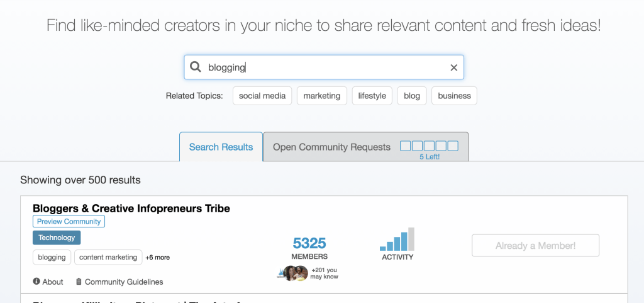Expand the '+6 more' tags

pos(157,258)
